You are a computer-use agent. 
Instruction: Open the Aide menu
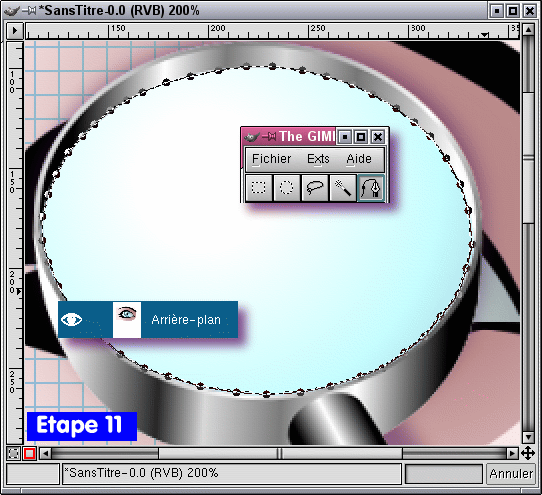(x=359, y=159)
